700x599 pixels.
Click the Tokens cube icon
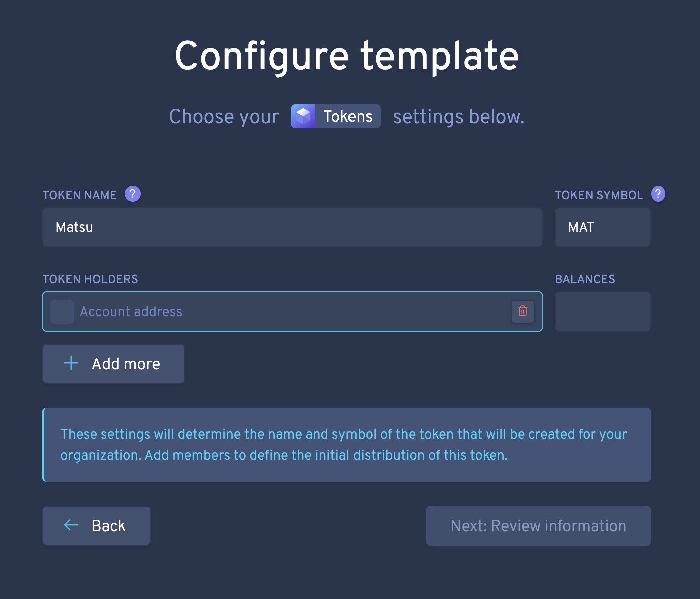pos(303,116)
